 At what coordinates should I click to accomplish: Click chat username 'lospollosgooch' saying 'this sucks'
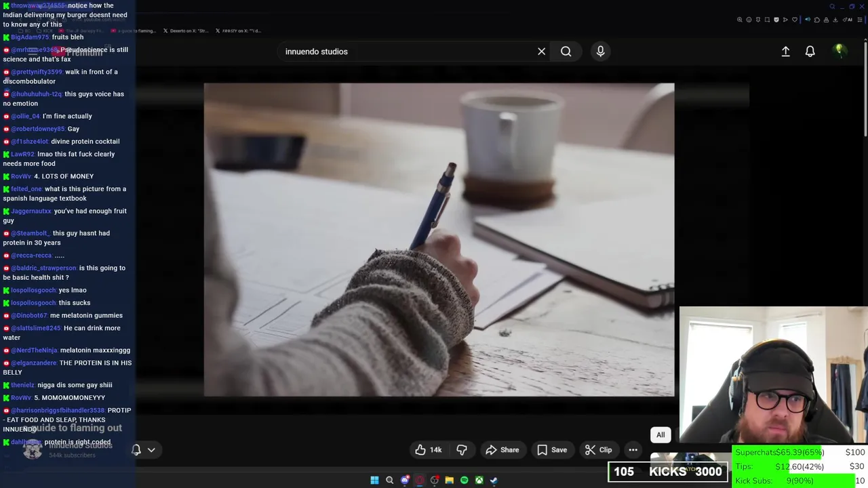point(34,303)
